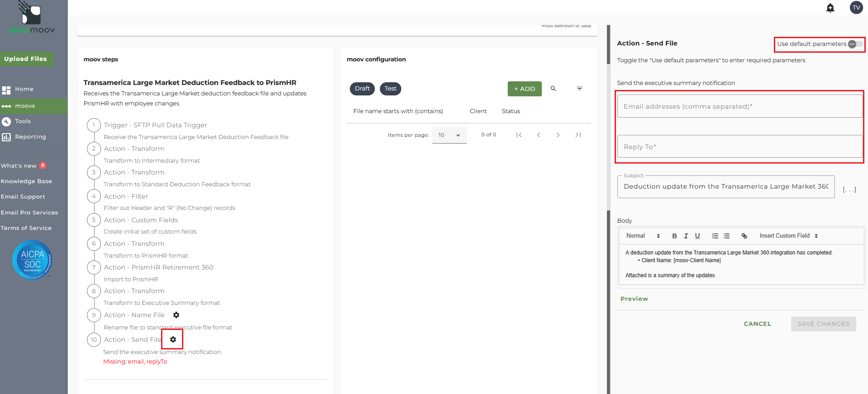Click the AICPA SOC badge
The width and height of the screenshot is (868, 394).
coord(32,259)
